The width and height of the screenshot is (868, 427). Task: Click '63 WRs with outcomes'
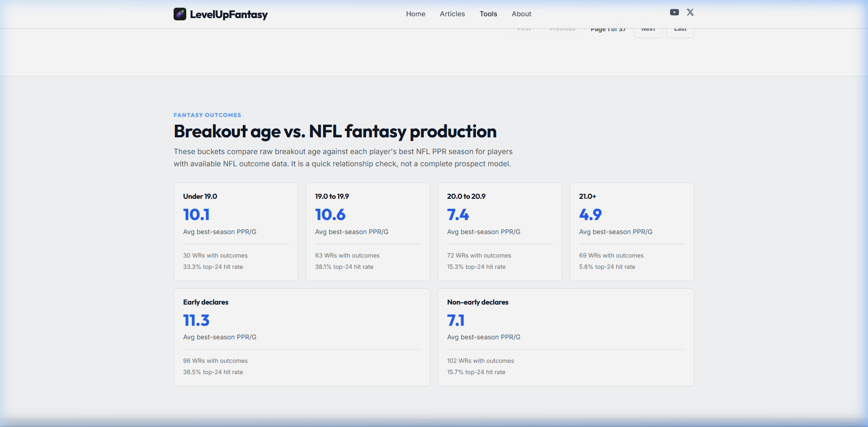tap(347, 256)
